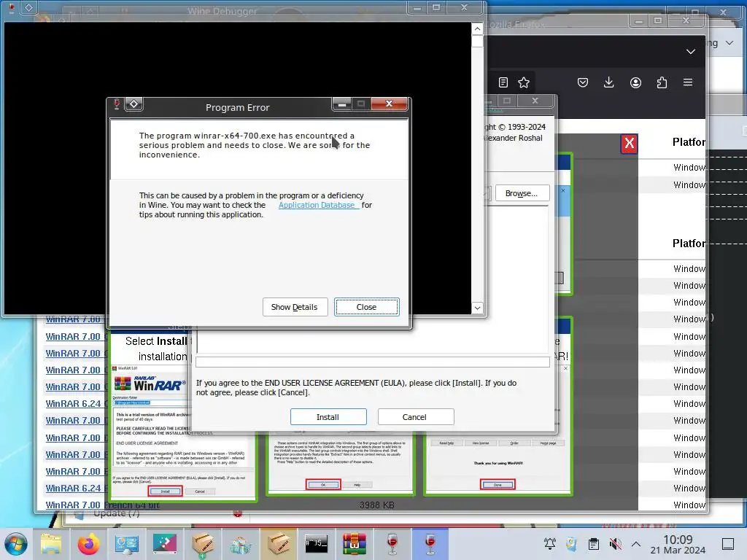Open the terminal icon in taskbar
The height and width of the screenshot is (560, 747).
pyautogui.click(x=317, y=544)
